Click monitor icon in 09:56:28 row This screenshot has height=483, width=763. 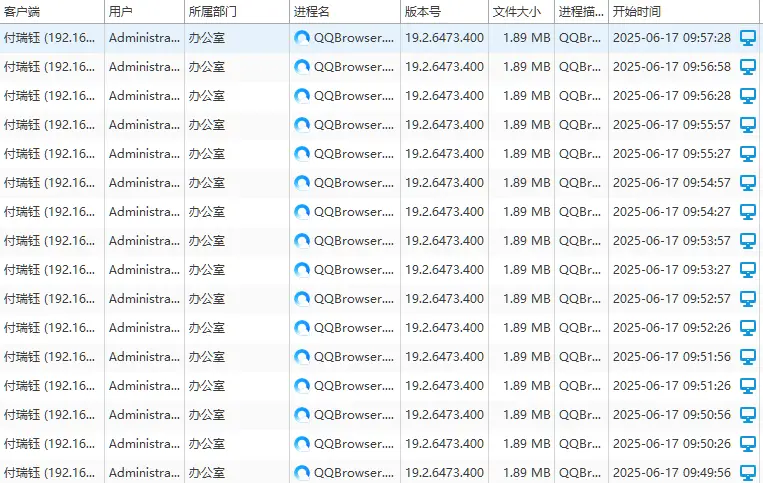[747, 96]
